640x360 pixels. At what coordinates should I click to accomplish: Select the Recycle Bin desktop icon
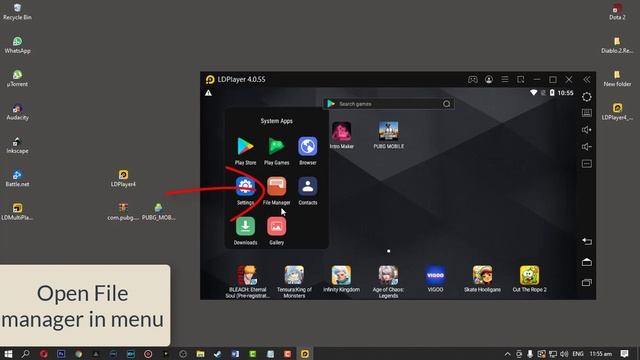coord(17,11)
